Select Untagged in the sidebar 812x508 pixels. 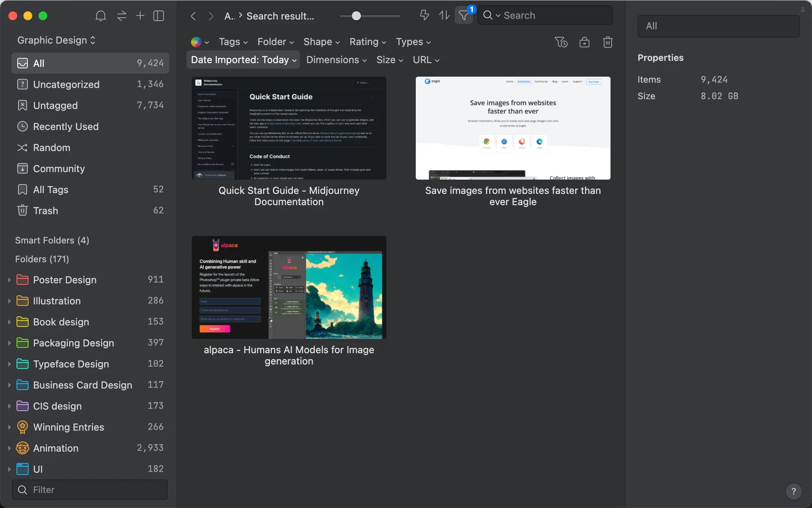click(90, 105)
